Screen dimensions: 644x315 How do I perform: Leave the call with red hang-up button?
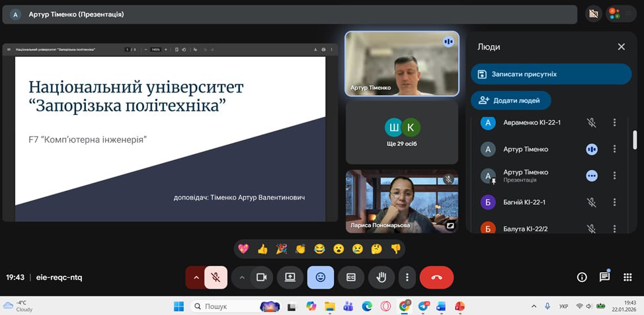coord(436,277)
